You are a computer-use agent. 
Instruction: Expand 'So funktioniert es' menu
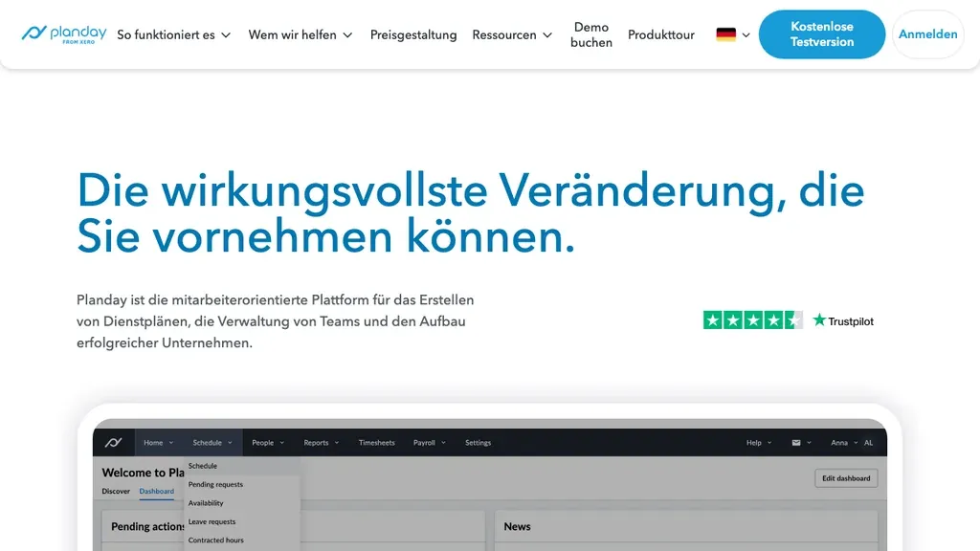(x=174, y=35)
